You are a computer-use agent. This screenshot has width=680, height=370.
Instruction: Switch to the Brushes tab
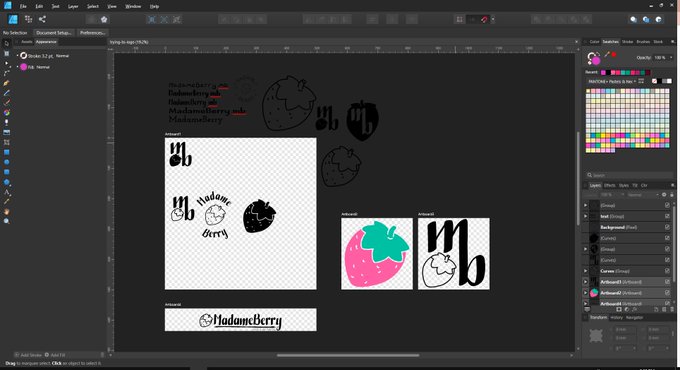[x=643, y=42]
